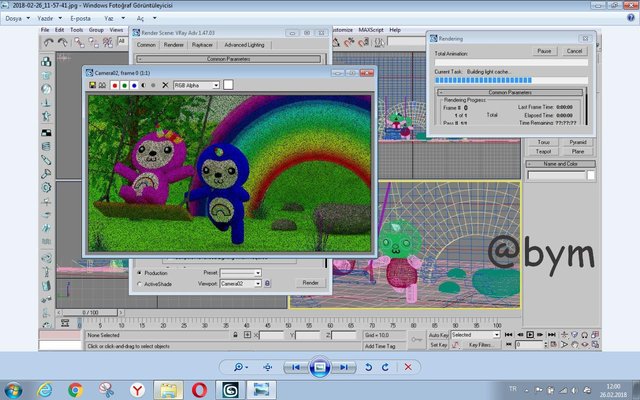The width and height of the screenshot is (640, 400).
Task: Select the ActiveShade radio button
Action: [138, 284]
